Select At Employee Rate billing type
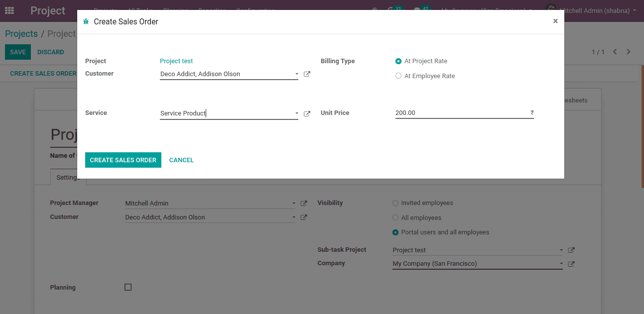This screenshot has width=644, height=314. (398, 76)
